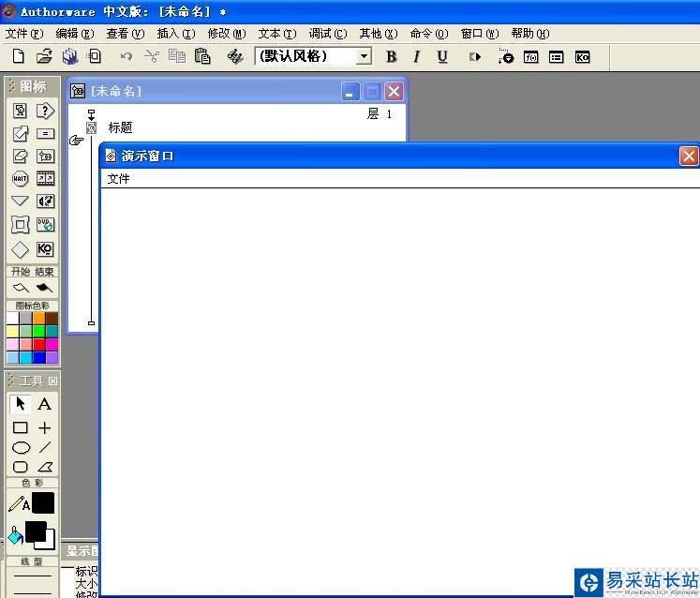This screenshot has height=598, width=700.
Task: Open the Functions window icon
Action: click(530, 57)
